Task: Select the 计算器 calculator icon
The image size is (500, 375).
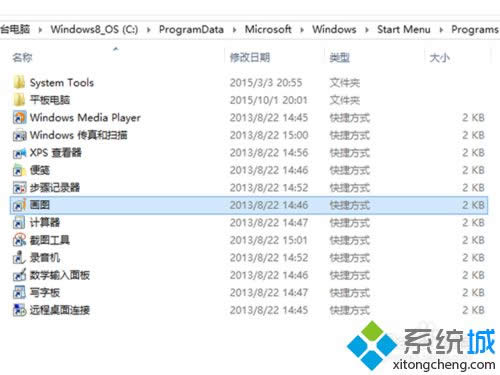Action: click(x=19, y=223)
